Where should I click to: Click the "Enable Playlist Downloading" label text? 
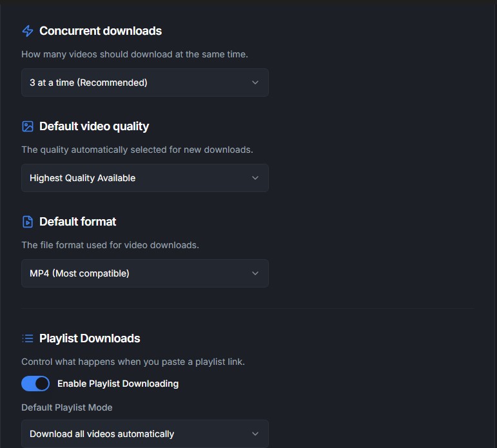pyautogui.click(x=117, y=384)
